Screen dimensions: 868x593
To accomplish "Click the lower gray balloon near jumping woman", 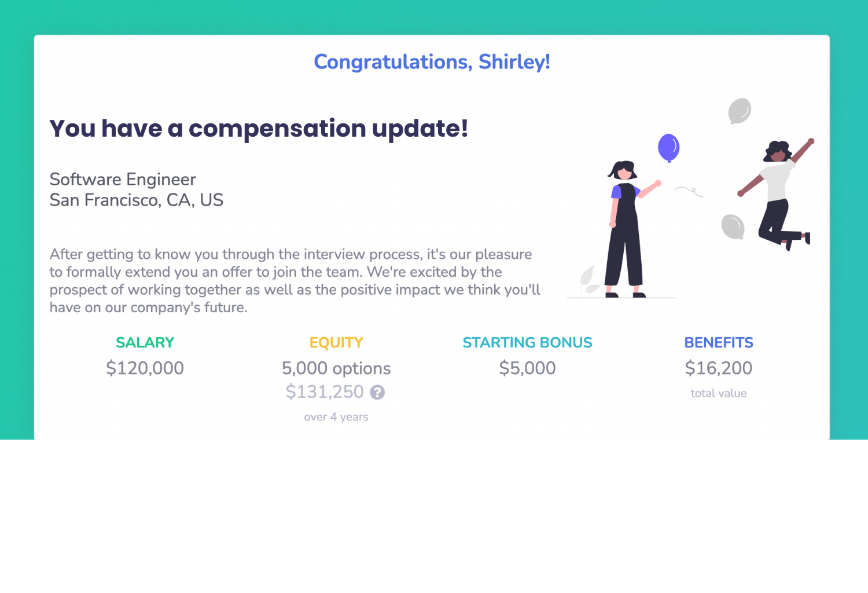I will tap(733, 226).
